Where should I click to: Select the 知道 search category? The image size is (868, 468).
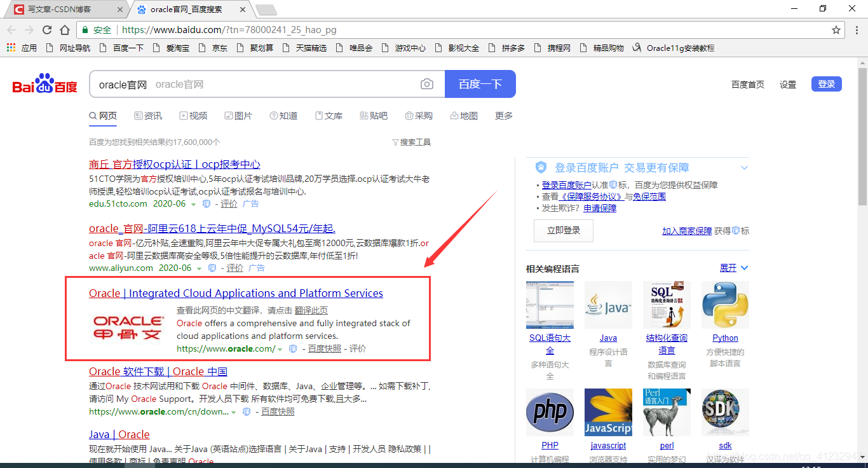click(283, 116)
